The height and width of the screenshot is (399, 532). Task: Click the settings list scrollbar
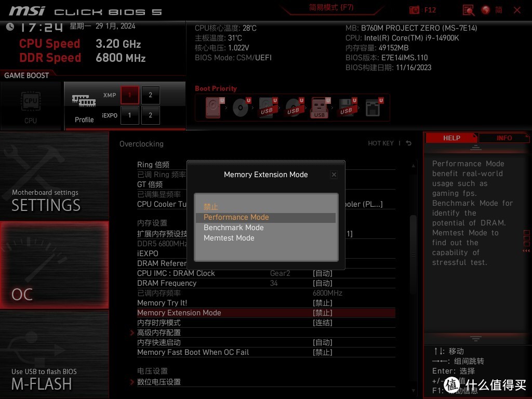tap(413, 255)
